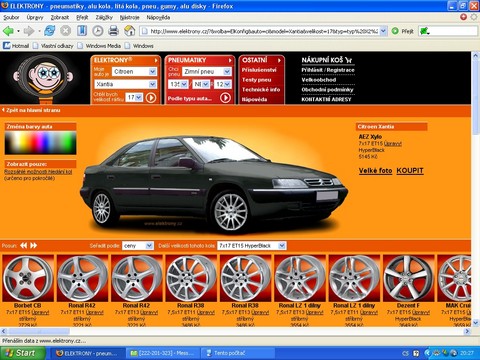Viewport: 480px width, 360px height.
Task: Shift wheel list left with double-arrow icon
Action: (23, 246)
